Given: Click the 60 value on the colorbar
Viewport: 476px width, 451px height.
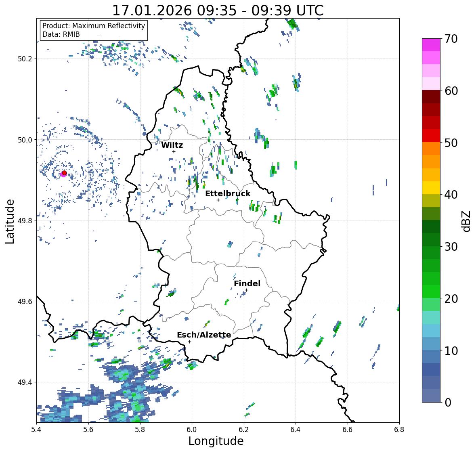Looking at the screenshot, I should coord(451,91).
